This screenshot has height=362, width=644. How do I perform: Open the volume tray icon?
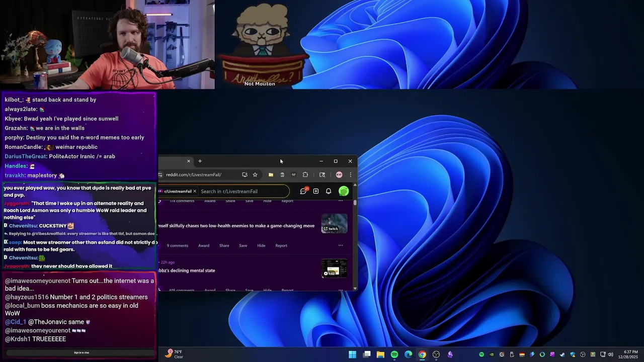610,354
